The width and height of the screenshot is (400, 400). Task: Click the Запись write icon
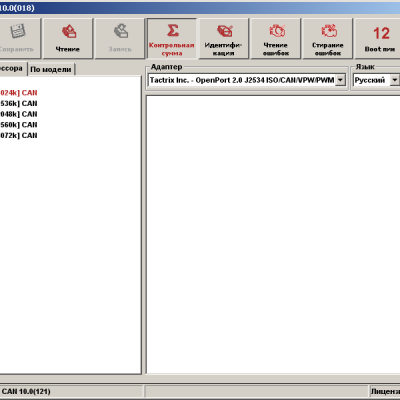tap(121, 31)
